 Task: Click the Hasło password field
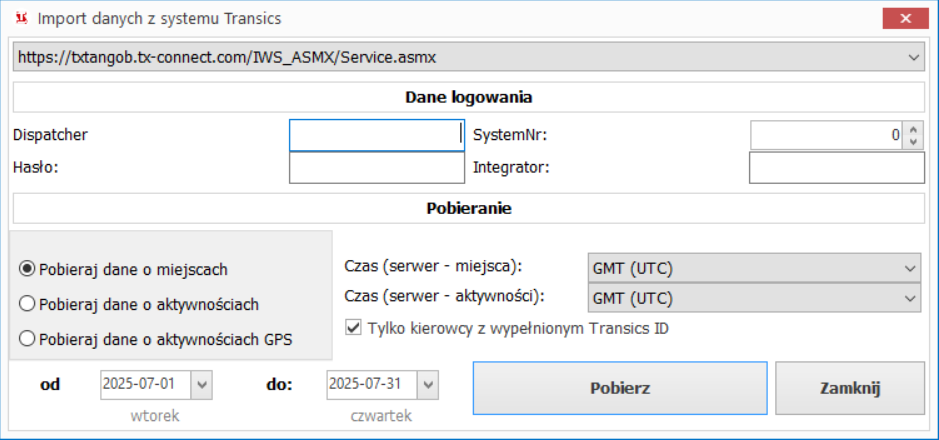[x=377, y=168]
